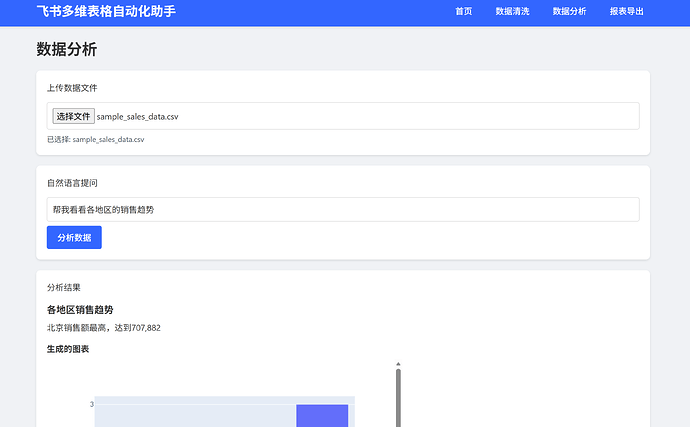The width and height of the screenshot is (690, 427).
Task: Click the 数据分析 page heading
Action: tap(67, 50)
